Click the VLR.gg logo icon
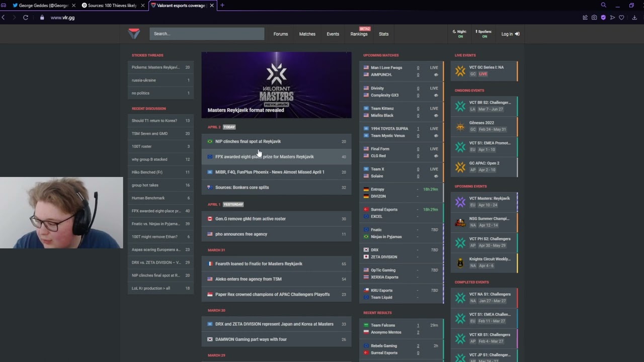644x362 pixels. [134, 34]
